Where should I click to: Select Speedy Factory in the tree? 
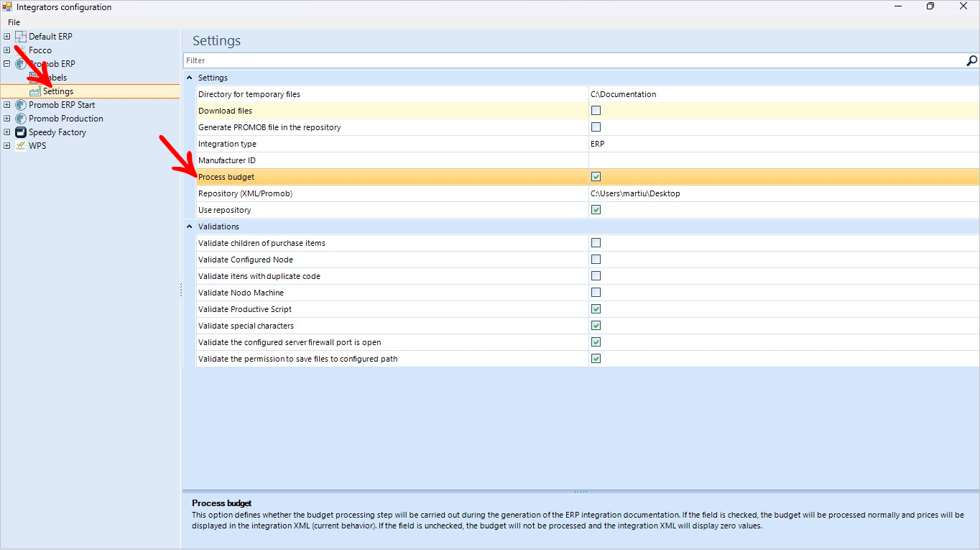click(57, 132)
